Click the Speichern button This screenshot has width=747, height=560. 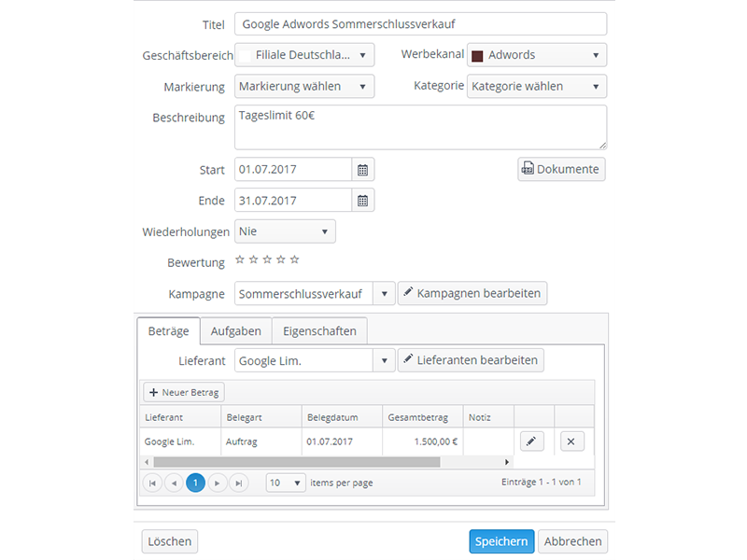[x=501, y=541]
